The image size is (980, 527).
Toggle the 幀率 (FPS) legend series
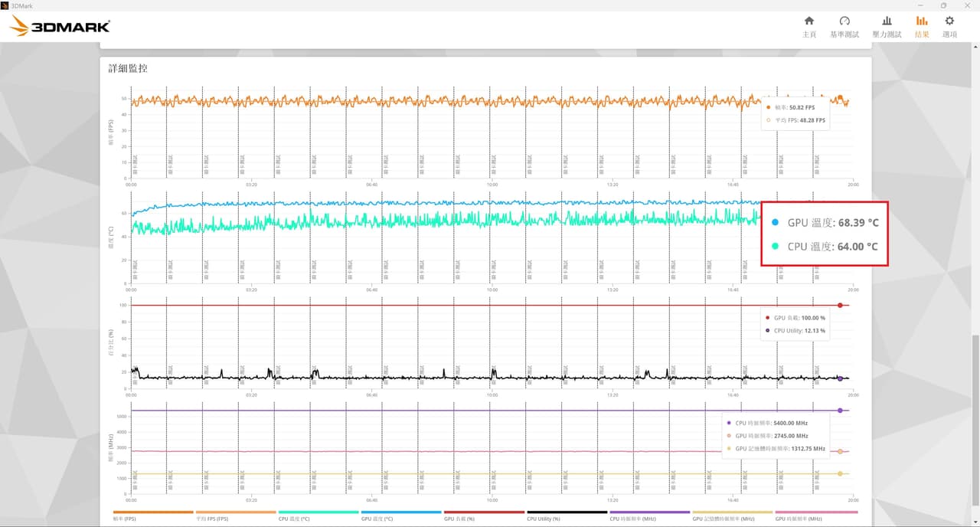click(153, 515)
